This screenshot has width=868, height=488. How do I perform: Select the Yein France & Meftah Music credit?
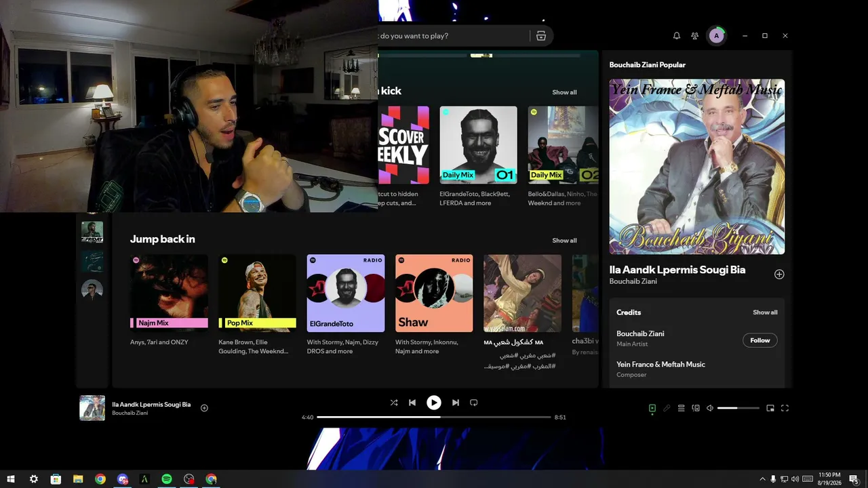click(x=660, y=365)
